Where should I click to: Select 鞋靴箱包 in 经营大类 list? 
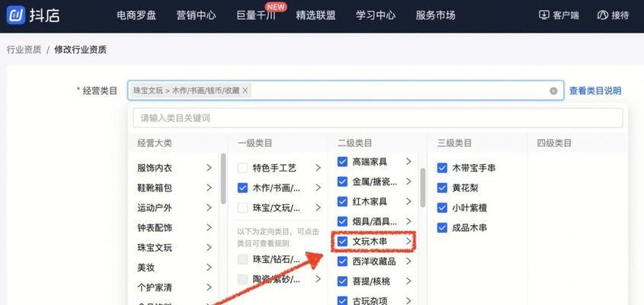155,188
